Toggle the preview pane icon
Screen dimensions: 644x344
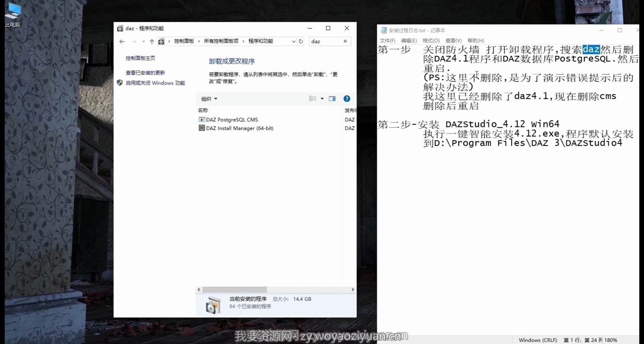332,99
